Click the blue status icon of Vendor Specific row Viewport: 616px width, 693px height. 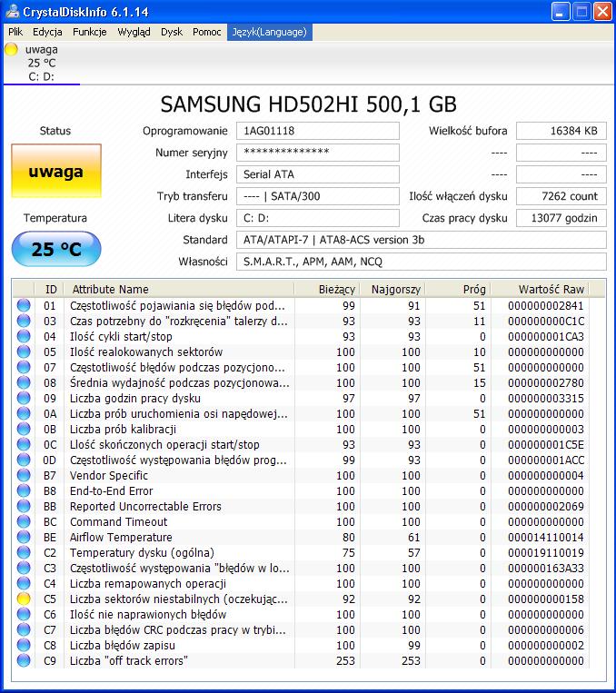pyautogui.click(x=24, y=475)
